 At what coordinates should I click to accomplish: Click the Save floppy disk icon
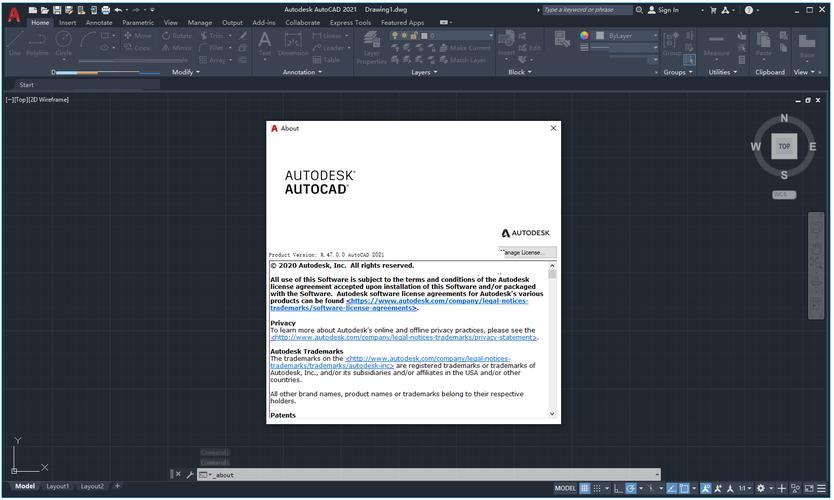[x=57, y=10]
